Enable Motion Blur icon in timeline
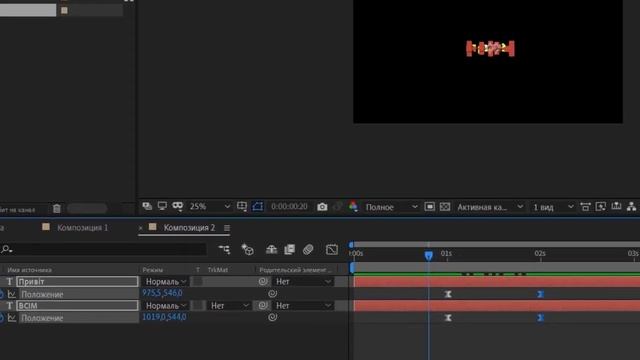Viewport: 640px width, 360px height. tap(308, 249)
